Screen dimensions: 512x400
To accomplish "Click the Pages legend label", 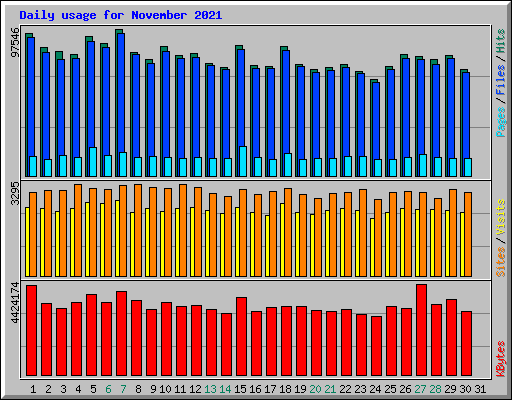I will (x=501, y=122).
